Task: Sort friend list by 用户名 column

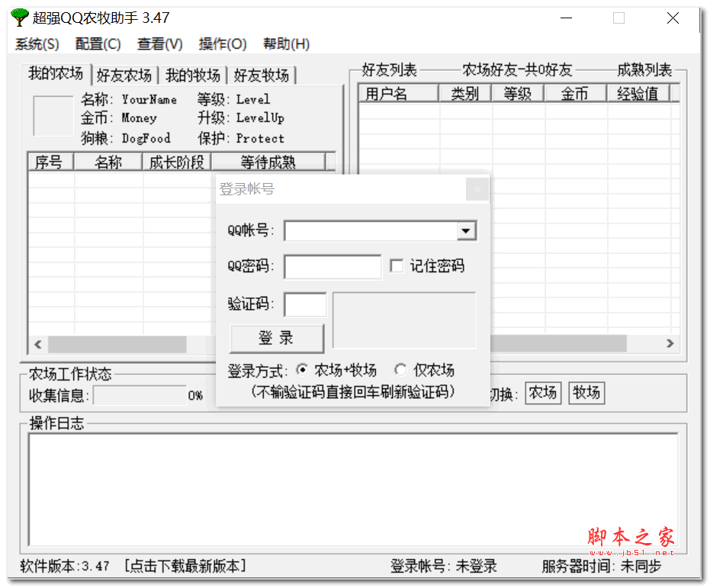Action: [x=397, y=92]
